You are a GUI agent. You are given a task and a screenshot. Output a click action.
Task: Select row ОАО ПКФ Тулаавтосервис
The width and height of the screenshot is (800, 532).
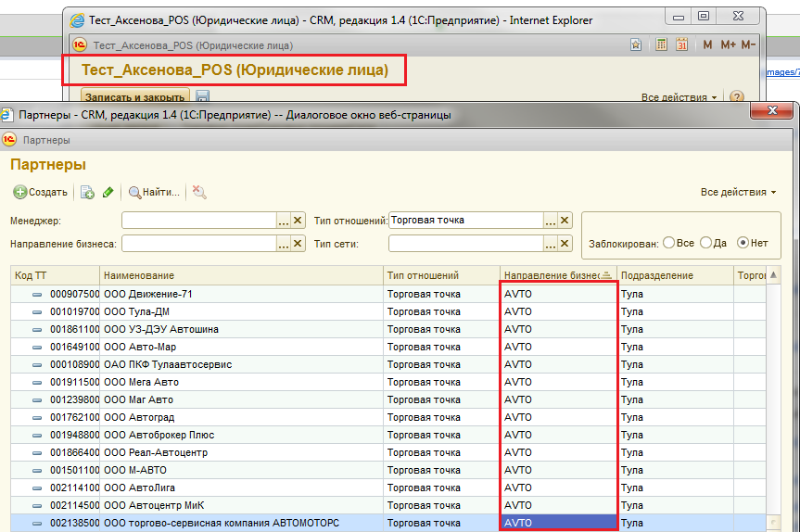point(388,364)
